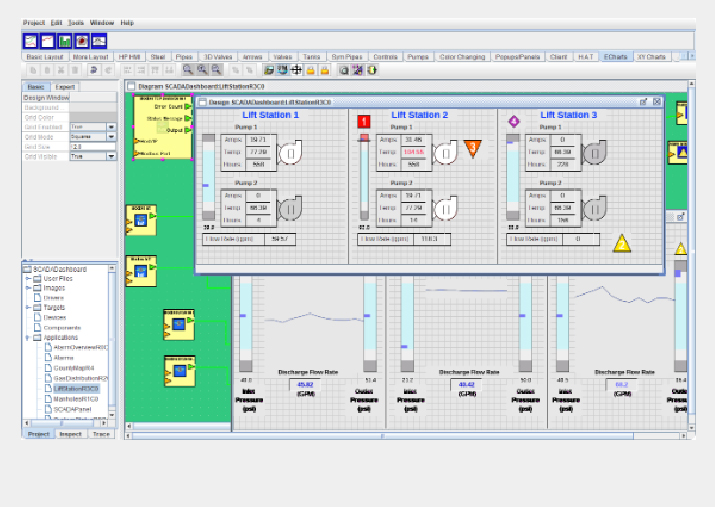Select Components in the project tree
Viewport: 715px width, 507px height.
click(62, 327)
